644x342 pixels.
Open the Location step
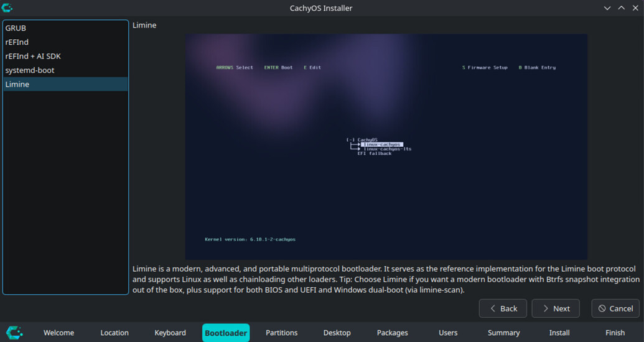114,333
